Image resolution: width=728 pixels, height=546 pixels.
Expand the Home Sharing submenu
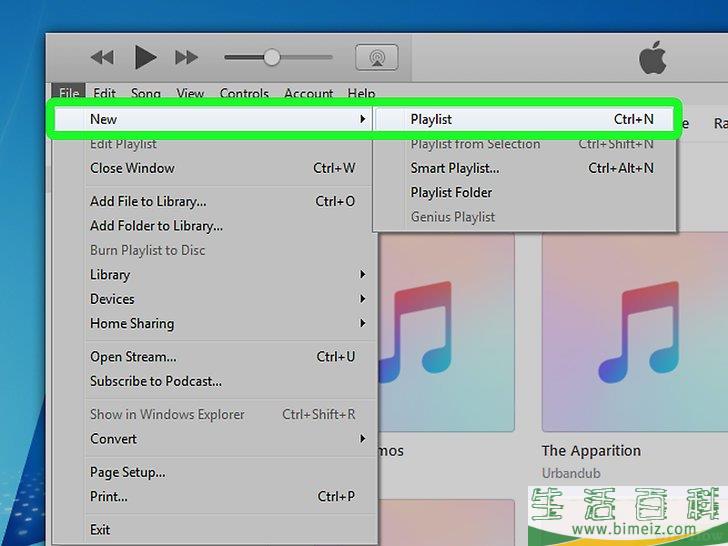click(x=213, y=323)
